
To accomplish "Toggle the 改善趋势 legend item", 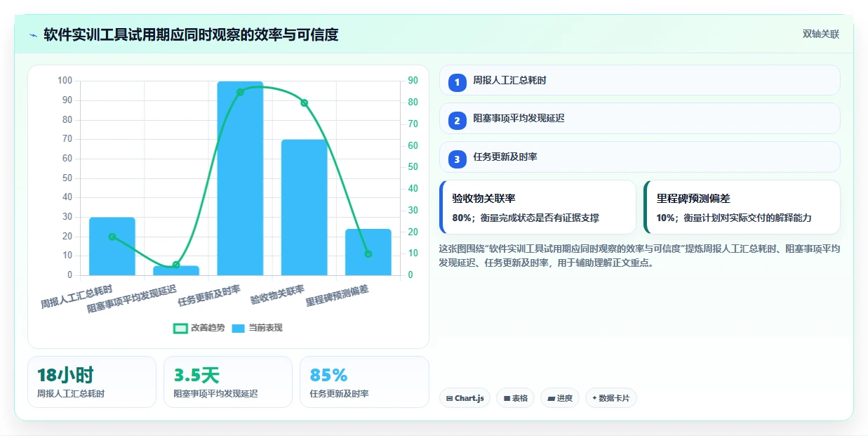I will (x=199, y=328).
